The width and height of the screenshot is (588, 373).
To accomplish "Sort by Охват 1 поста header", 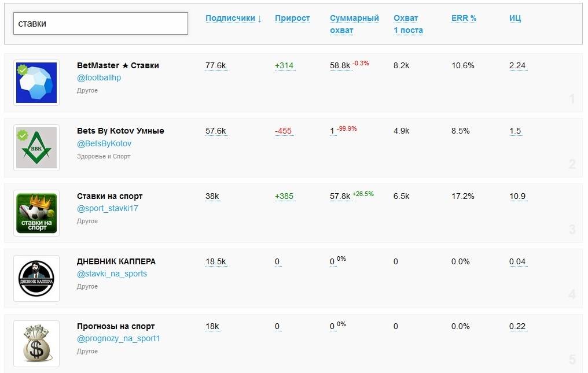I will 408,24.
